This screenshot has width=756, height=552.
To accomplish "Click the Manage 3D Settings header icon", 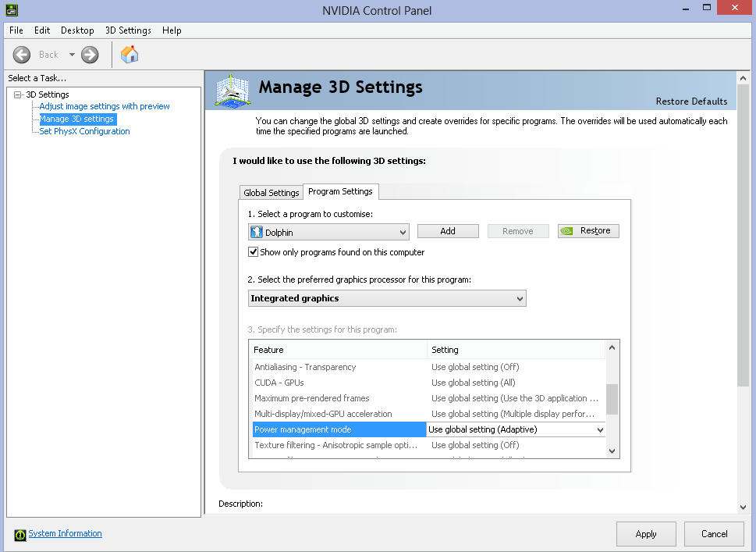I will (232, 91).
